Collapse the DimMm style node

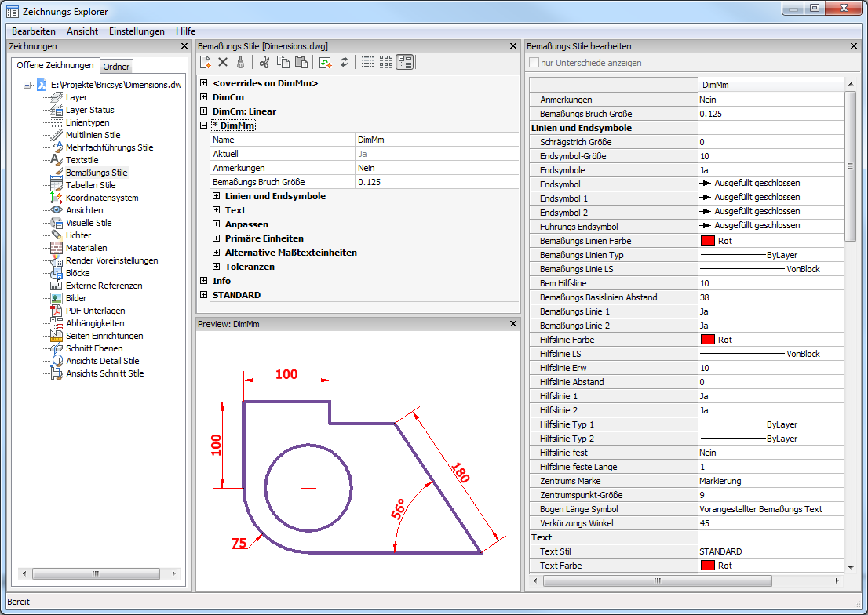coord(204,126)
